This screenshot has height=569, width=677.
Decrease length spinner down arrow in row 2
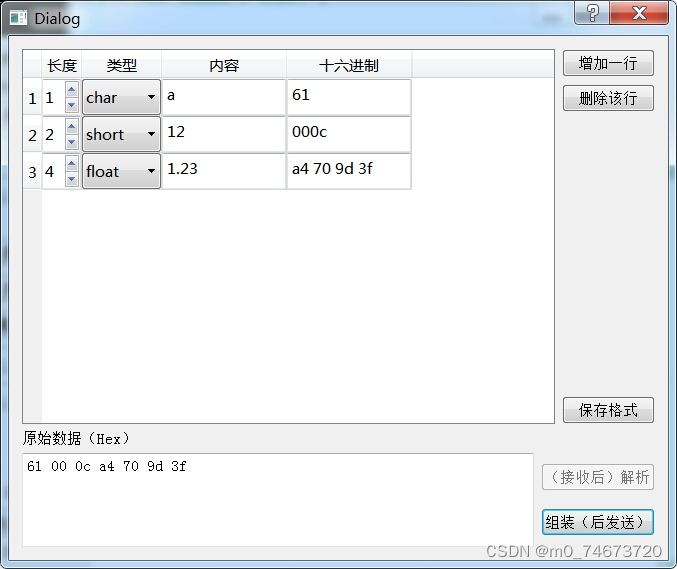coord(72,142)
